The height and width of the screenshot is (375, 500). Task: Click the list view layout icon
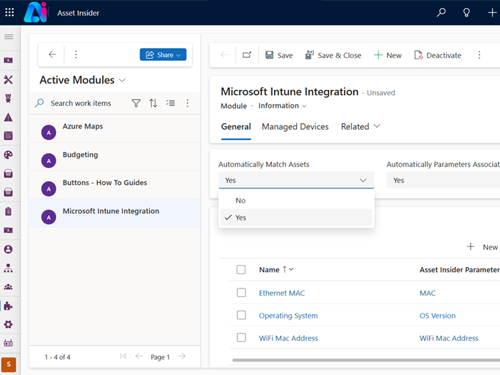170,103
